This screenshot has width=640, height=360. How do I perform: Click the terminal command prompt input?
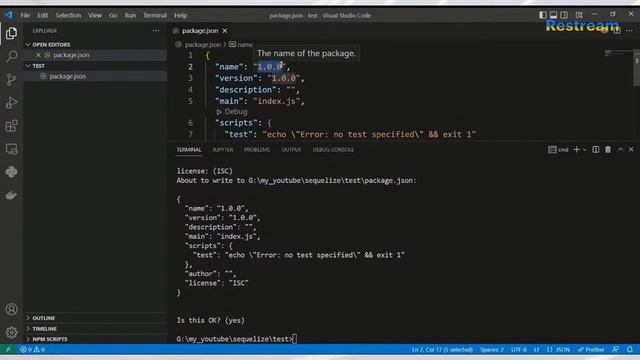295,339
